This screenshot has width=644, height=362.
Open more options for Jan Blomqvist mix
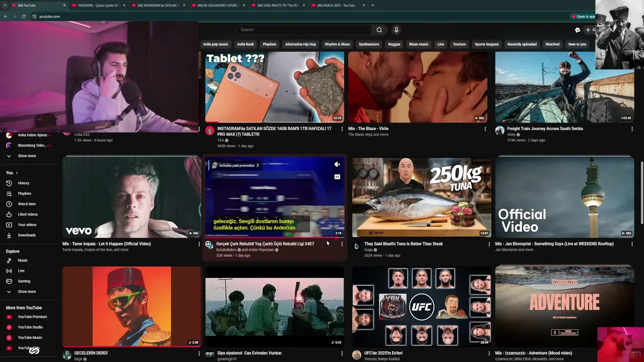[x=632, y=244]
